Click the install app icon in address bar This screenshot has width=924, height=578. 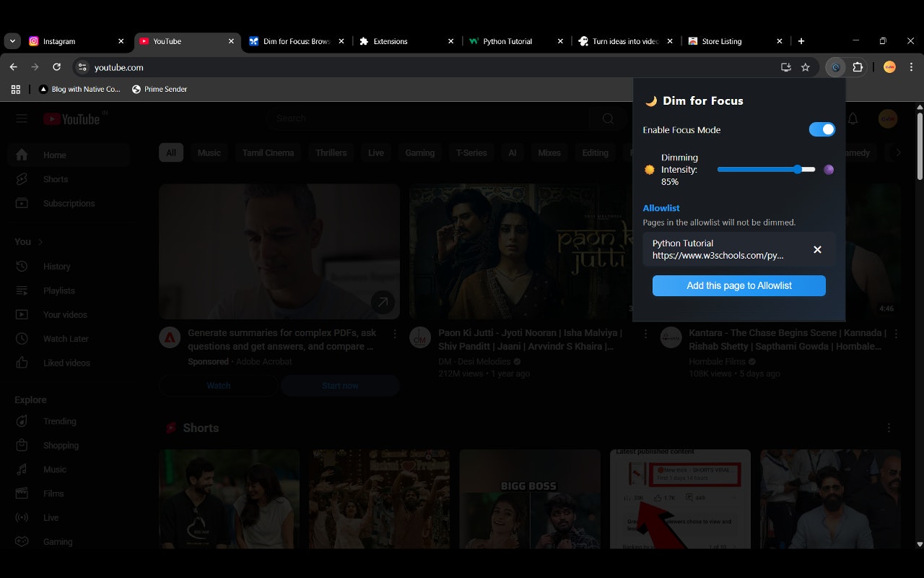[x=786, y=67]
